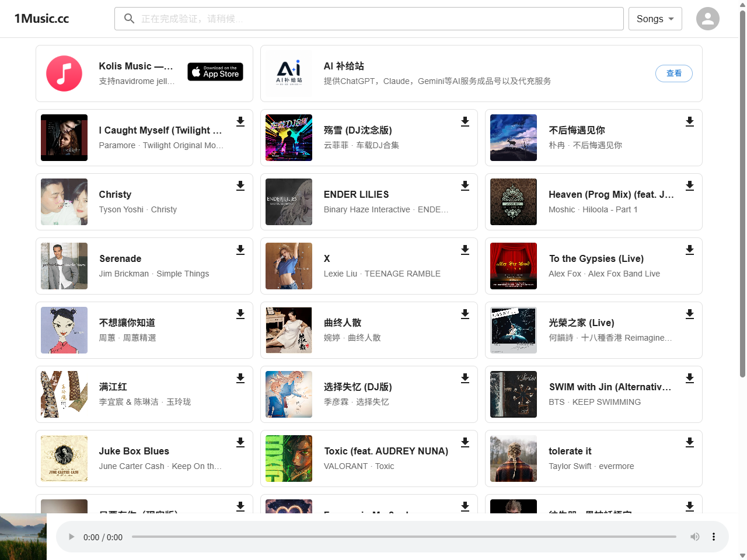Open the 选择失忆 album cover
The image size is (747, 560).
pyautogui.click(x=289, y=394)
